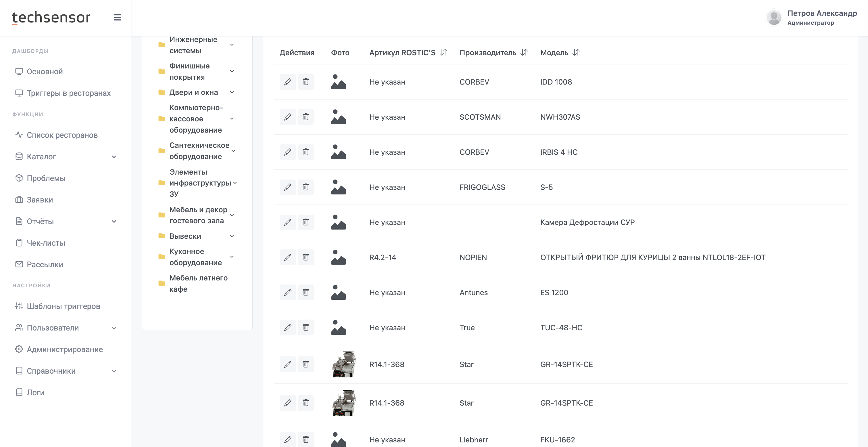Image resolution: width=868 pixels, height=447 pixels.
Task: Sort by Производитель column
Action: [524, 53]
